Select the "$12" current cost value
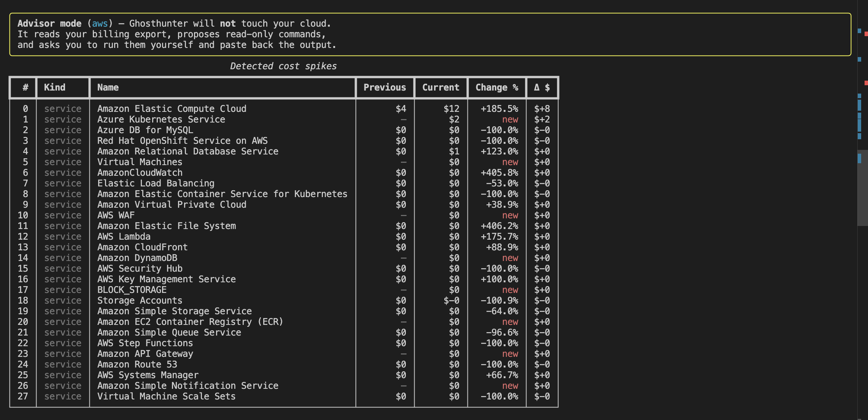868x420 pixels. click(x=451, y=109)
